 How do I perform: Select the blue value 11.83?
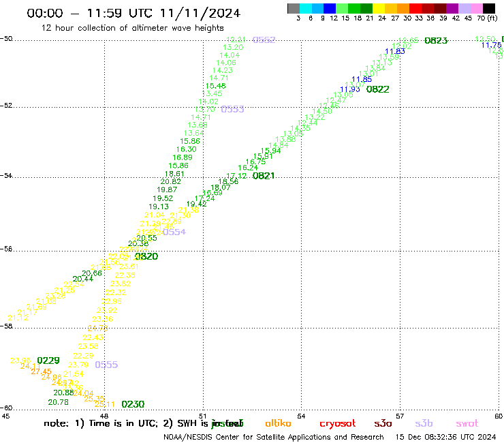pyautogui.click(x=395, y=51)
